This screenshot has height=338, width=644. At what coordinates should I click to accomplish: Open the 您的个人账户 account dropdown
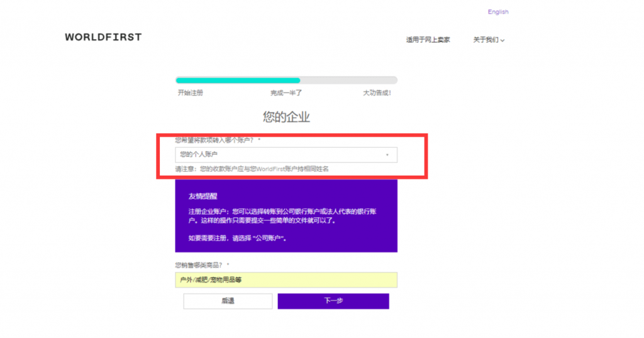click(x=280, y=154)
